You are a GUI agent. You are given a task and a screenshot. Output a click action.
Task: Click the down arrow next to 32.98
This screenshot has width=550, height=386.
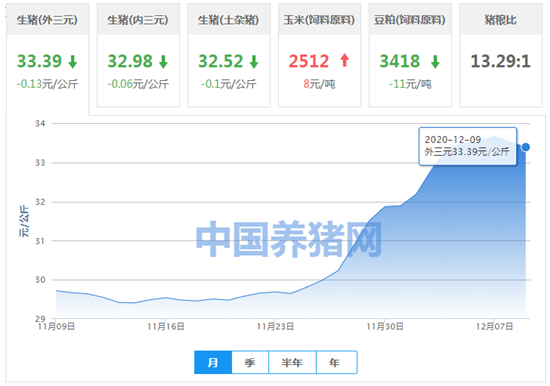(x=163, y=62)
